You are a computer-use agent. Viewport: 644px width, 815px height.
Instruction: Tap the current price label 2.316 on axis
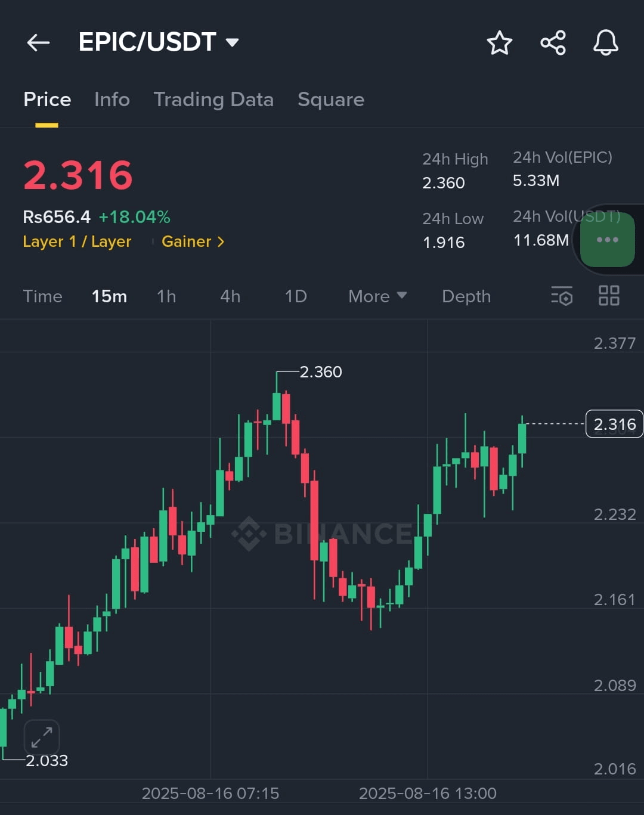614,424
